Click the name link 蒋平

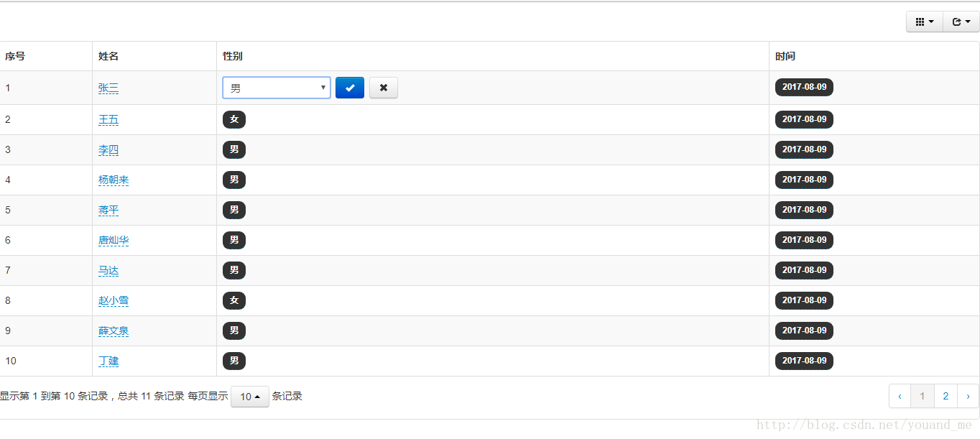point(108,210)
